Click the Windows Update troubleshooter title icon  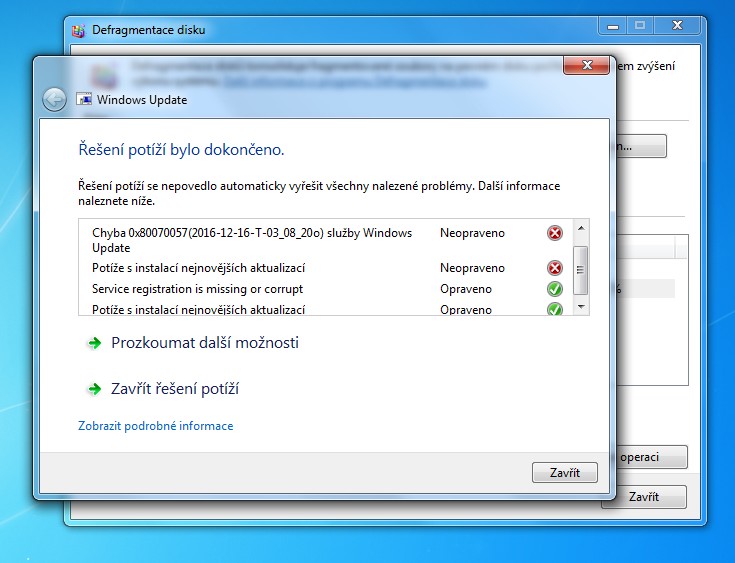point(84,99)
